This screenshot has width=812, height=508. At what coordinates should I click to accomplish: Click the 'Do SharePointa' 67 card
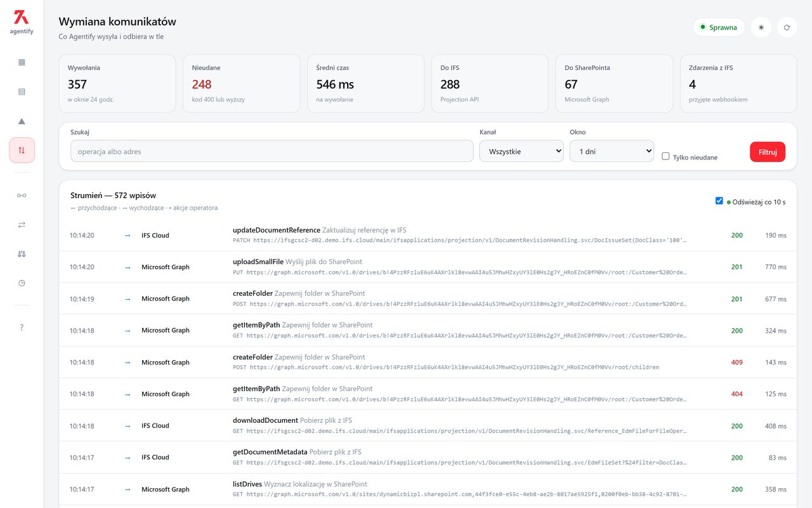[614, 84]
